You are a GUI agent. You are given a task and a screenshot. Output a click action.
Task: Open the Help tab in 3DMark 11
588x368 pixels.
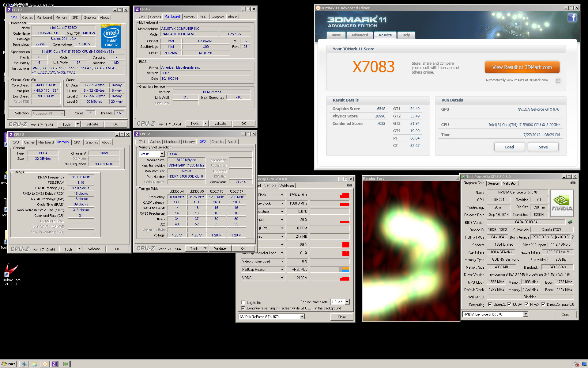pyautogui.click(x=406, y=35)
